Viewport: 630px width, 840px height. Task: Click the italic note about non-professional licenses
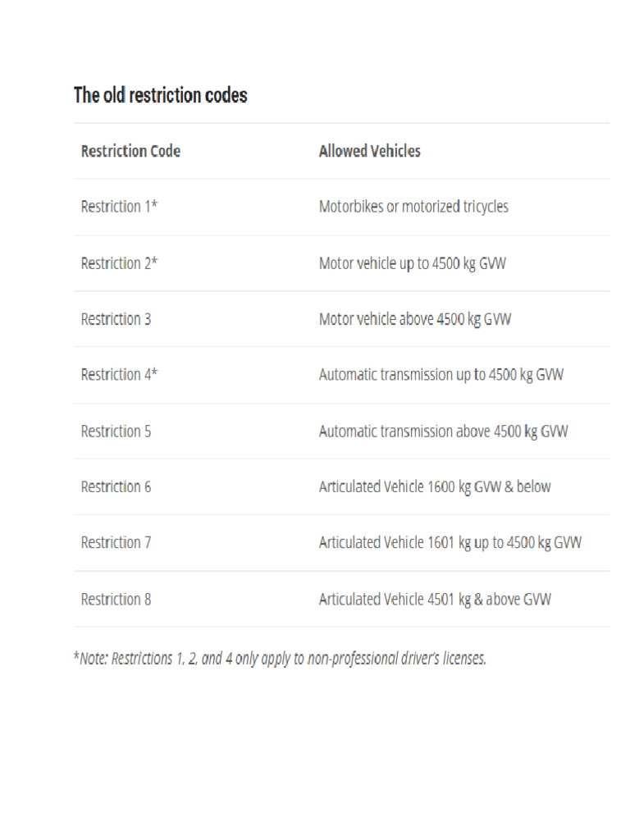tap(280, 658)
